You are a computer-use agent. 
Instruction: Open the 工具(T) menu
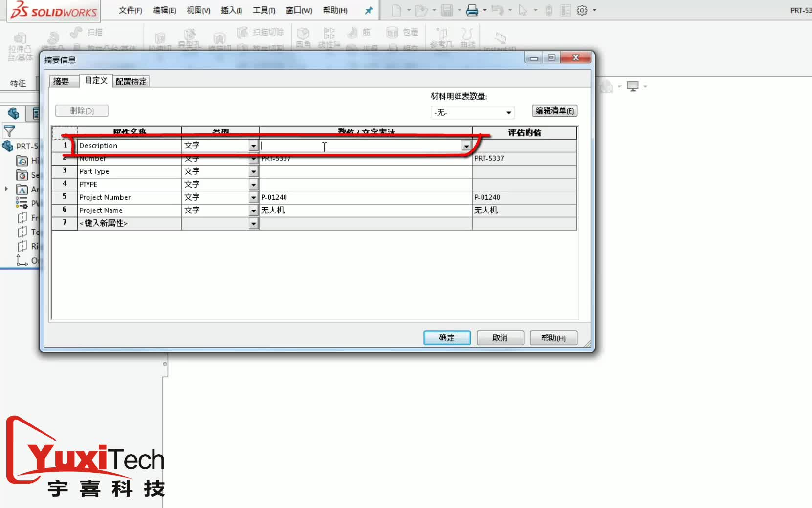264,10
